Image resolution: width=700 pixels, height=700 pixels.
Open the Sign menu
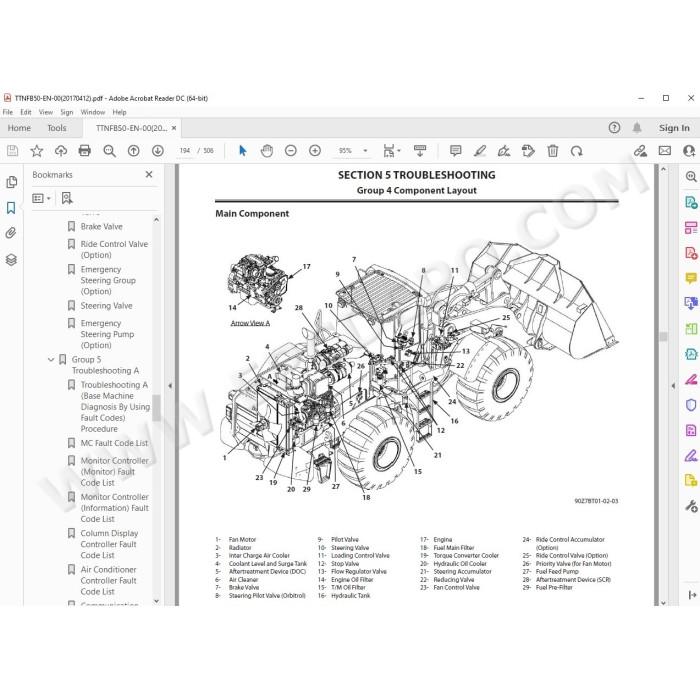coord(67,112)
